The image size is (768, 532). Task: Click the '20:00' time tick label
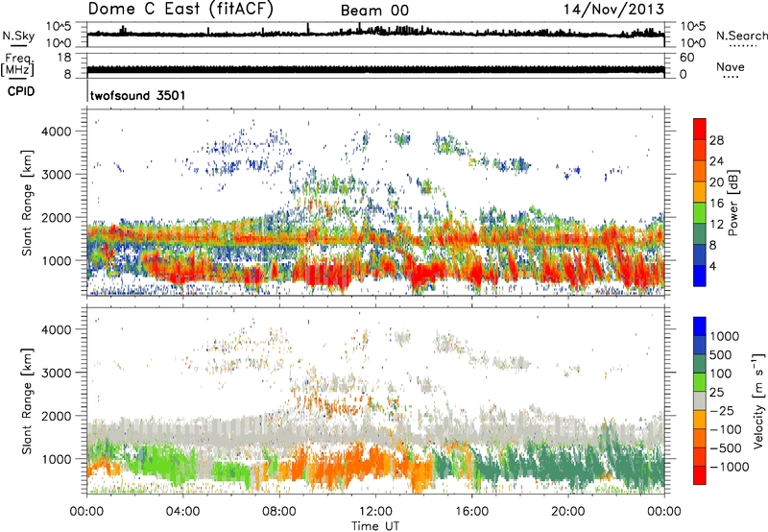tap(567, 512)
